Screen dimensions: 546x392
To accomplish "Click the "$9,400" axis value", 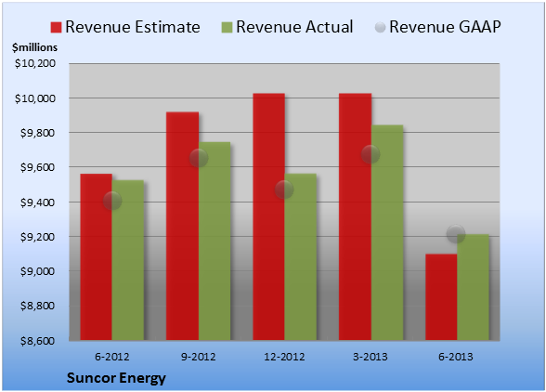I will (37, 203).
